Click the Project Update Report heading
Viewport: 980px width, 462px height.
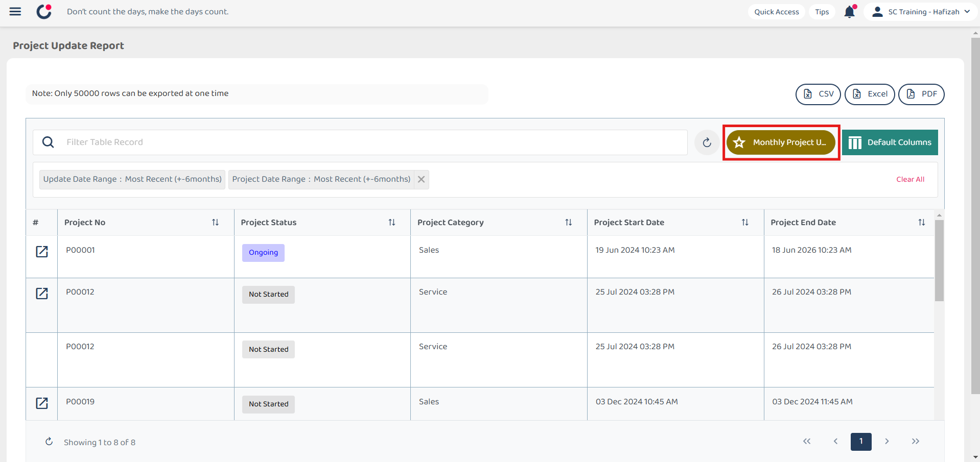[x=68, y=45]
